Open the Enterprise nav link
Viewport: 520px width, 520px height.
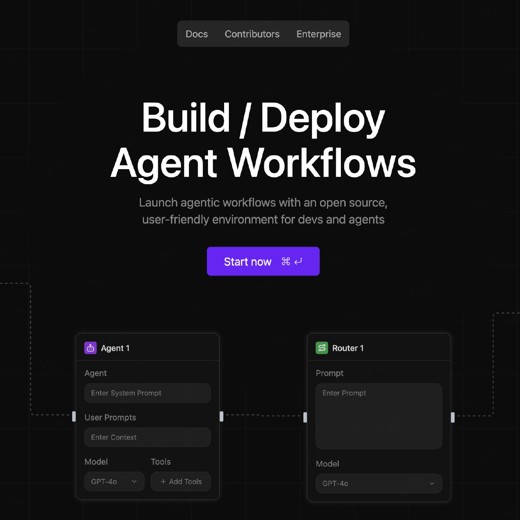318,34
